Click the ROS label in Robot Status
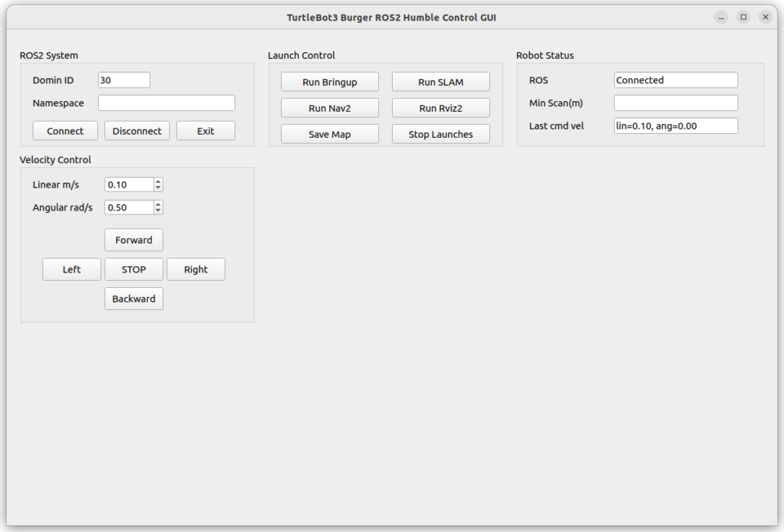The width and height of the screenshot is (784, 532). pos(538,80)
